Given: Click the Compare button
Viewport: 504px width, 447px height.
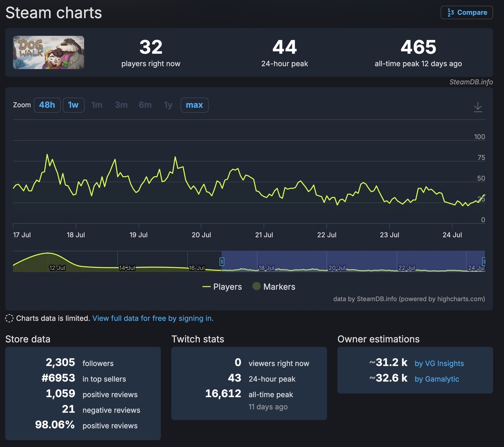Looking at the screenshot, I should (x=467, y=13).
